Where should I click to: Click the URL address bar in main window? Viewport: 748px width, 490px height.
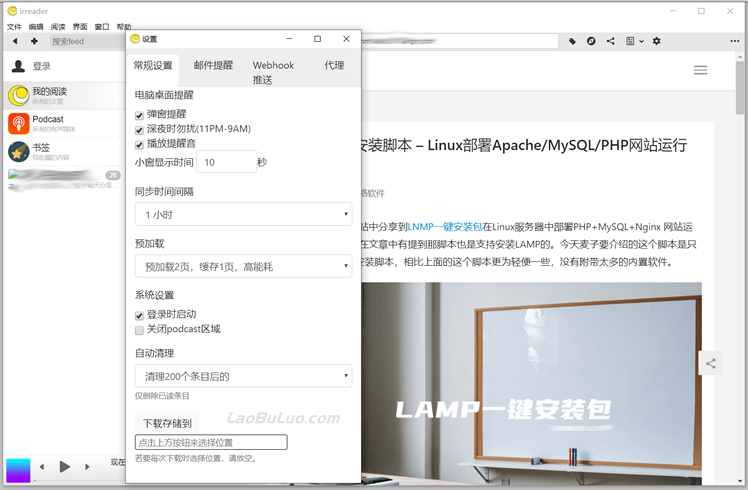(x=459, y=41)
